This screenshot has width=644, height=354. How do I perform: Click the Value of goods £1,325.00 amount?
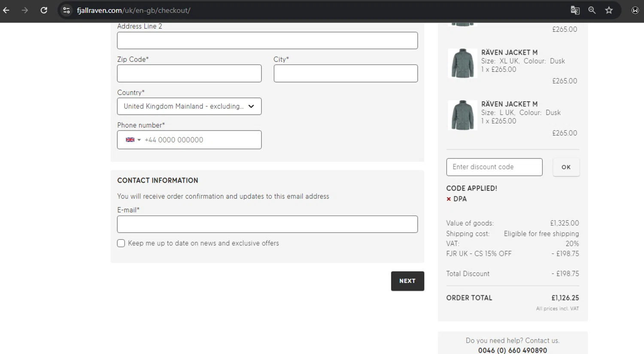[565, 223]
